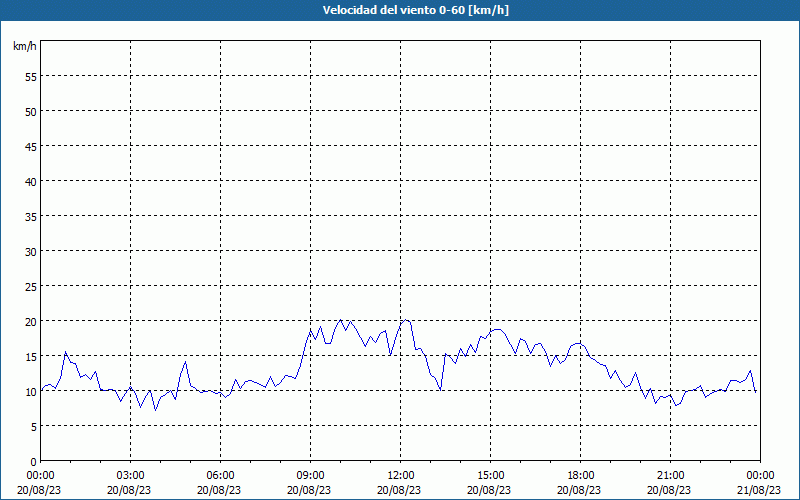Click the 35 value on the y-axis
Image resolution: width=800 pixels, height=500 pixels.
tap(31, 216)
